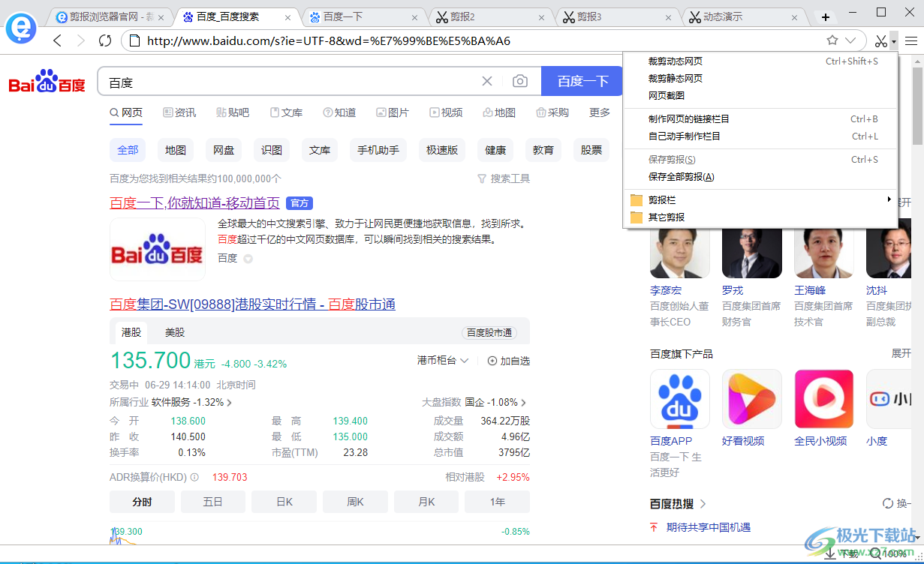The width and height of the screenshot is (924, 564).
Task: Expand the 剪报栏 folder submenu
Action: [x=760, y=199]
